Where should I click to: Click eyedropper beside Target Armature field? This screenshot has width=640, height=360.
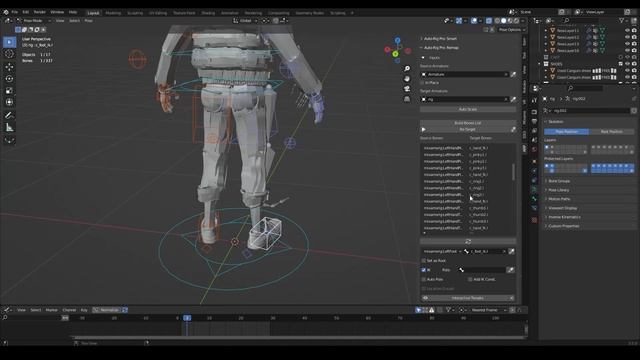(513, 99)
